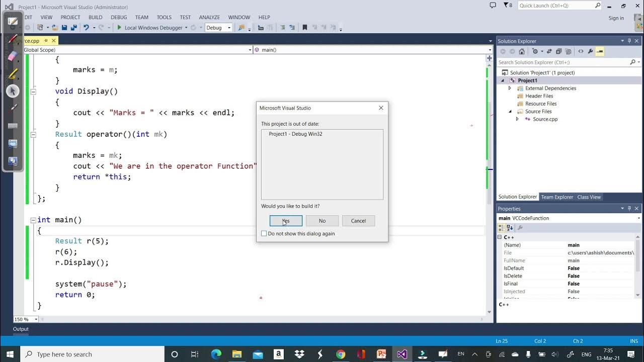Image resolution: width=644 pixels, height=362 pixels.
Task: Click the New Project toolbar icon
Action: click(40, 28)
